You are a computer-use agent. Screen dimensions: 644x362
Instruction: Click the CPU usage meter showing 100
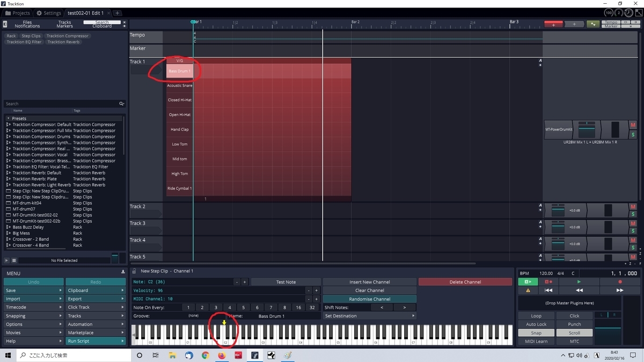coord(609,13)
